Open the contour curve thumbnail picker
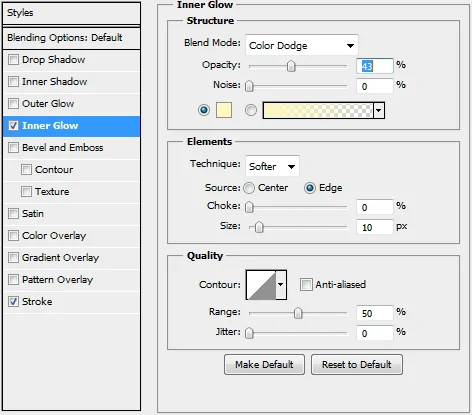 tap(261, 285)
